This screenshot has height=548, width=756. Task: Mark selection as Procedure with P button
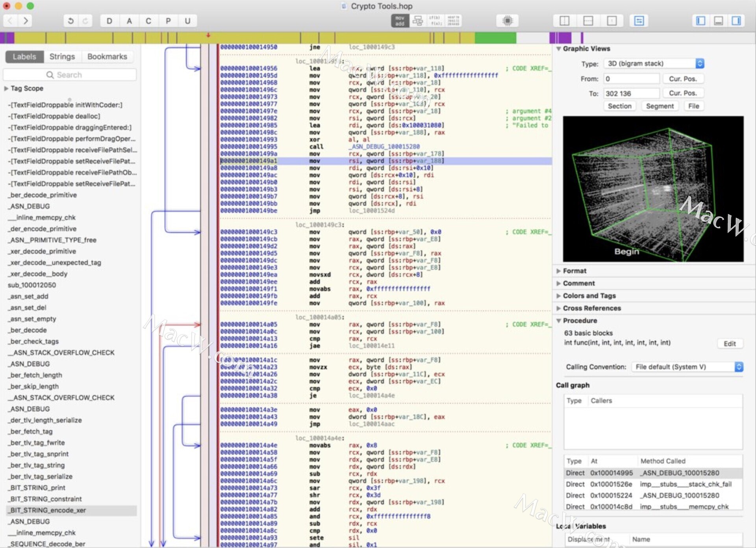168,21
